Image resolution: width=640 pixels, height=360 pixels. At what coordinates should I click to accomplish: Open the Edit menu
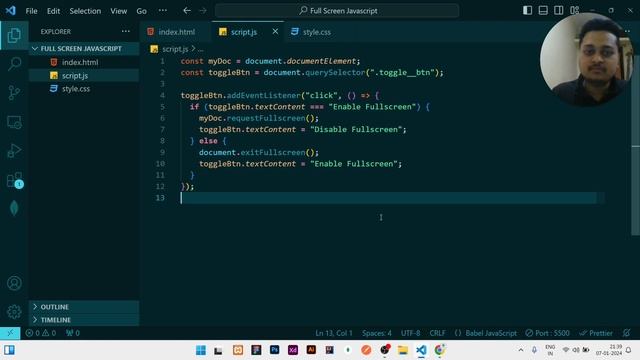[x=53, y=11]
